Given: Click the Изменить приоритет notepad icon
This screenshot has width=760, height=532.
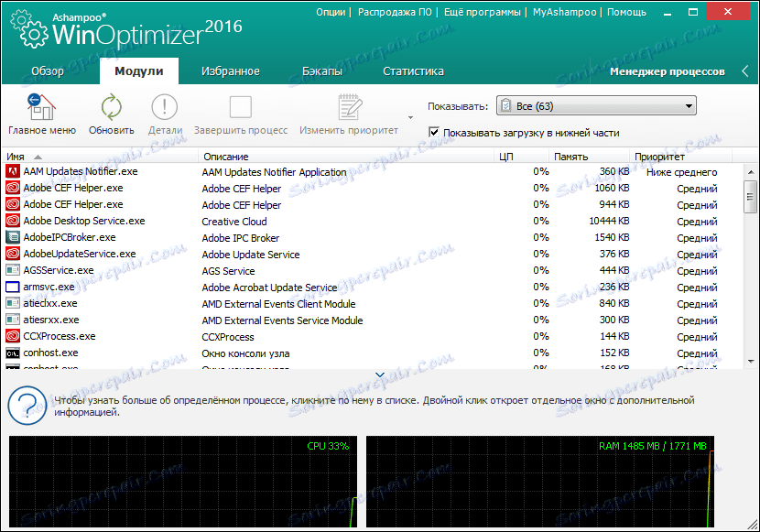Looking at the screenshot, I should click(x=349, y=105).
